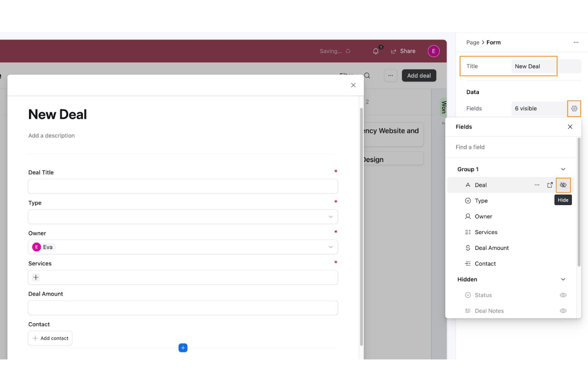Viewport: 588px width, 392px height.
Task: Open the user avatar E menu
Action: (x=433, y=51)
